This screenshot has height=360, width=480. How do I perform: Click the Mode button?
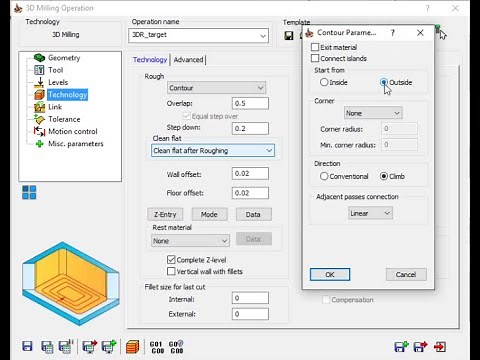click(209, 214)
